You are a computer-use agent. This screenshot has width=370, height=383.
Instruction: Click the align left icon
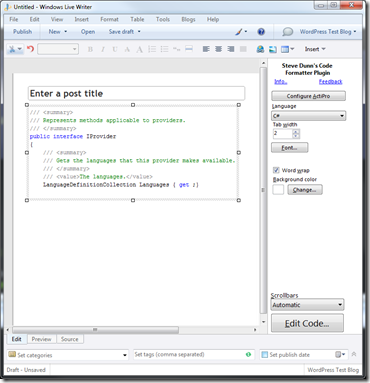click(x=206, y=49)
